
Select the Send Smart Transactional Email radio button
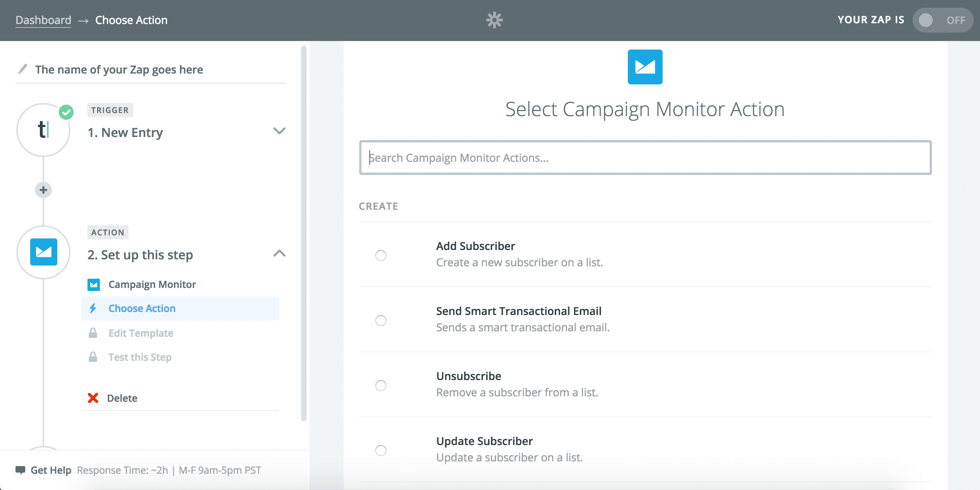pos(381,320)
